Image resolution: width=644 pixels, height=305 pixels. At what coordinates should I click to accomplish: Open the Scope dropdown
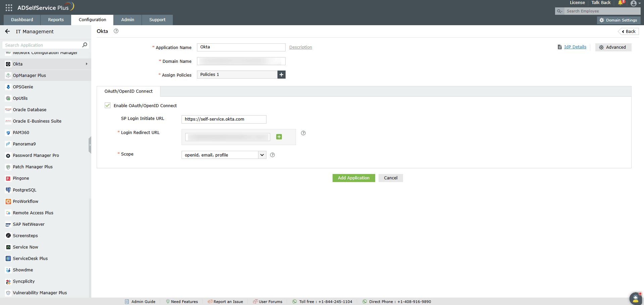coord(262,155)
